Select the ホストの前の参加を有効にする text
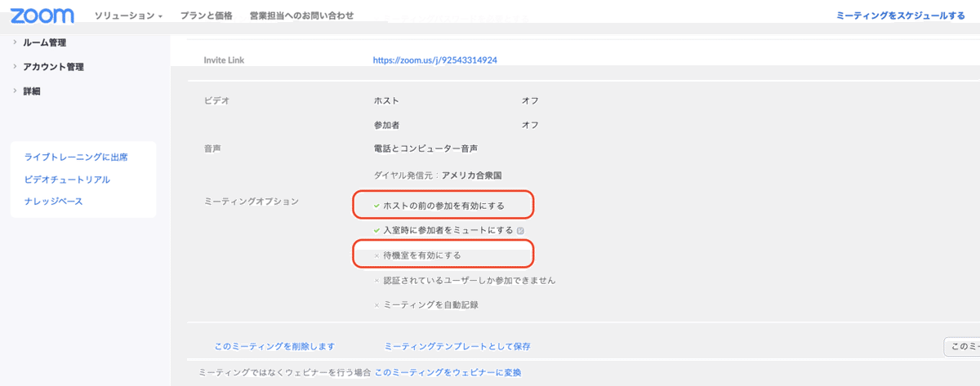The width and height of the screenshot is (980, 386). (444, 206)
